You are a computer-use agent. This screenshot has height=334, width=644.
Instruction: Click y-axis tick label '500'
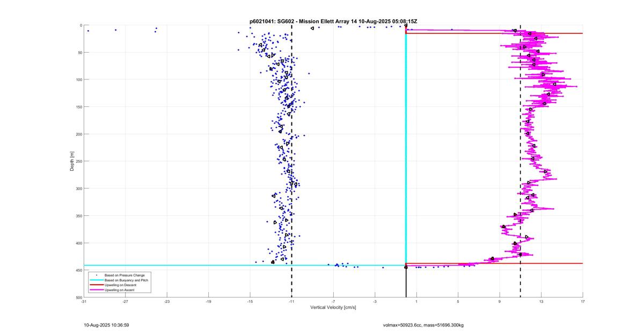coord(78,297)
